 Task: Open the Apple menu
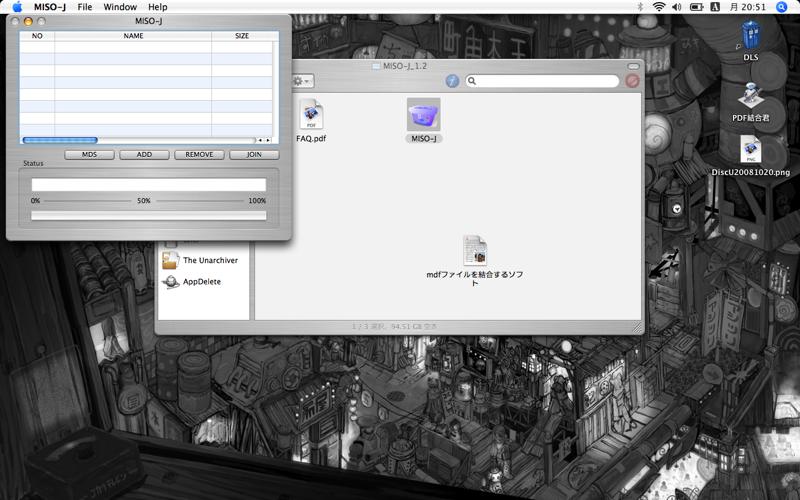click(17, 7)
